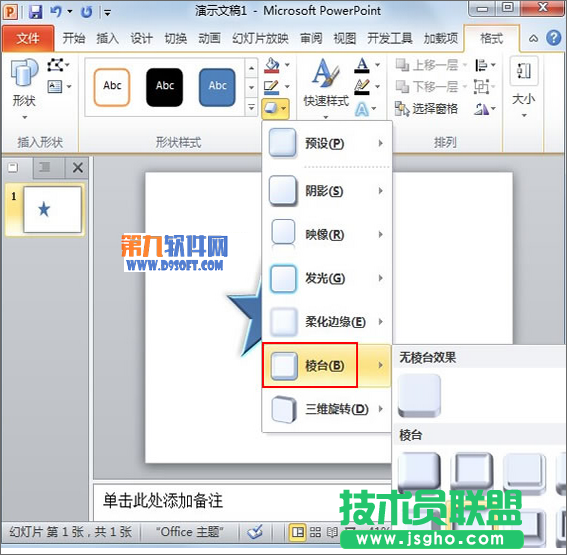
Task: Open the Text Fill dropdown arrow
Action: coord(378,65)
